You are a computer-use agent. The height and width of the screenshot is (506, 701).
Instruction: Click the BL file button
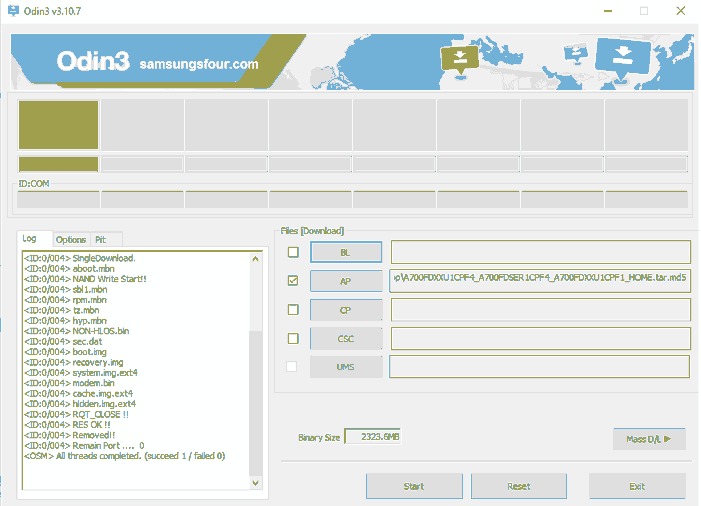click(x=346, y=253)
